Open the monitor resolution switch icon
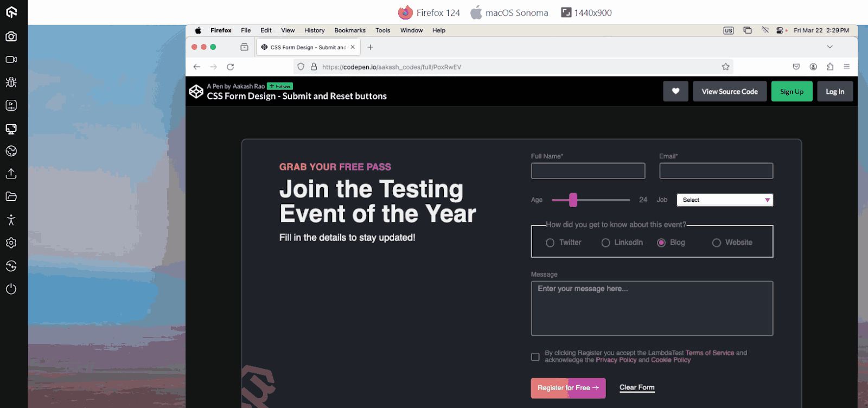This screenshot has height=408, width=868. [x=11, y=129]
